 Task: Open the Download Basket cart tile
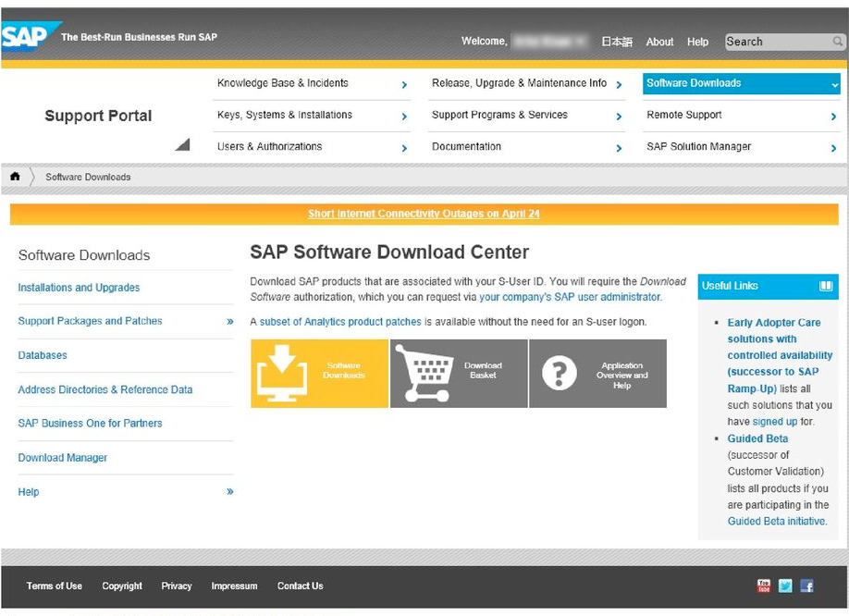pos(459,374)
